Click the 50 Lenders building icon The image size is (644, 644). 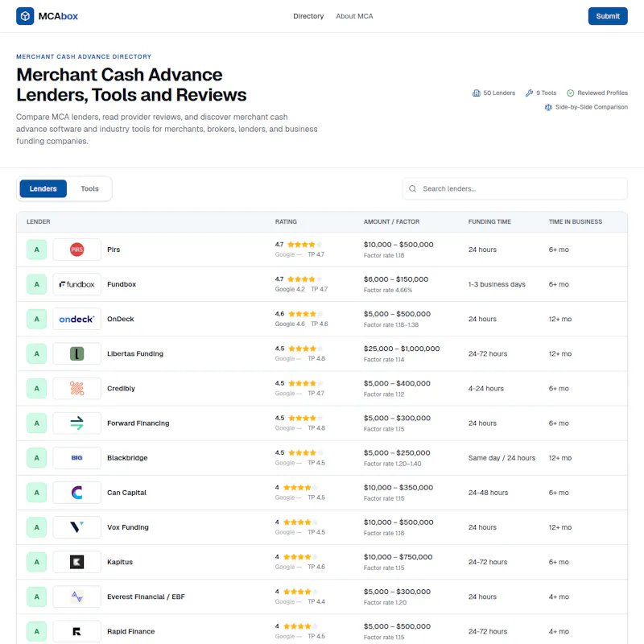[x=477, y=93]
